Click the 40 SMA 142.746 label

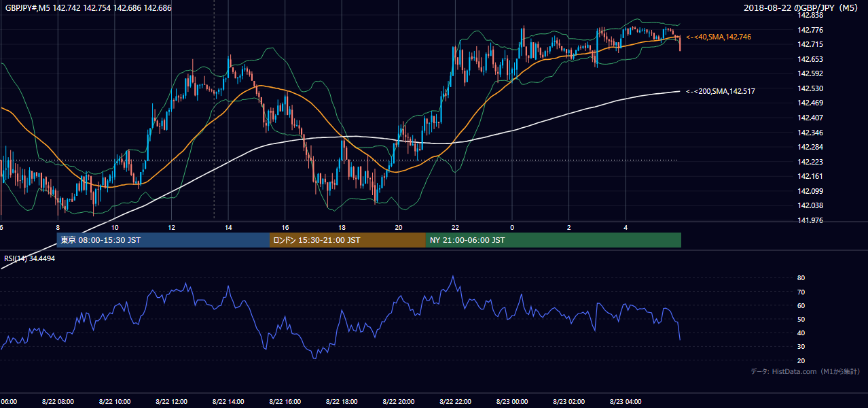click(719, 37)
